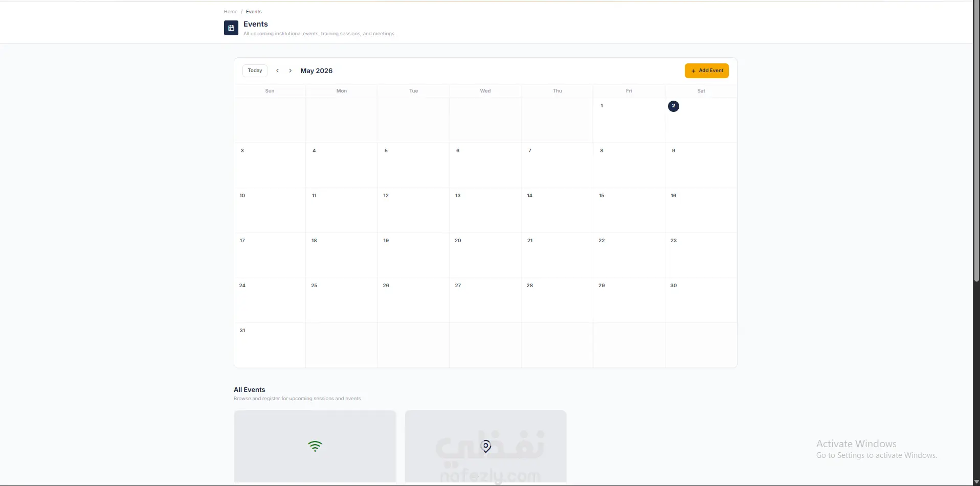Advance to next month with right chevron
Screen dimensions: 980x486
pos(290,71)
